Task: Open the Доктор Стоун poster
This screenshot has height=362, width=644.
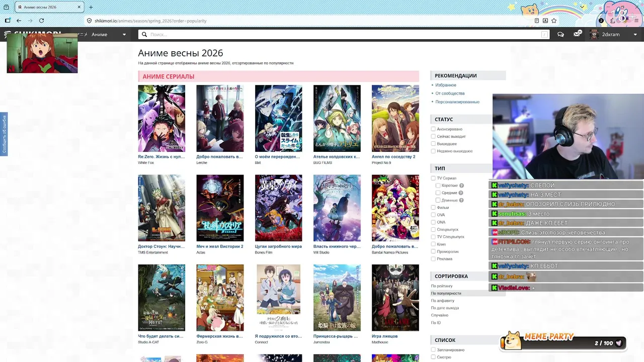Action: 162,208
